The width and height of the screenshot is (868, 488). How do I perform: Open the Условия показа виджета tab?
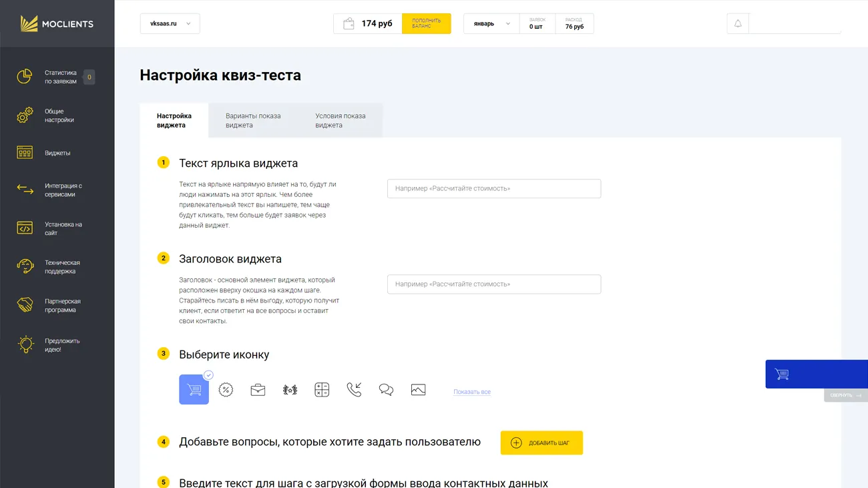coord(340,121)
